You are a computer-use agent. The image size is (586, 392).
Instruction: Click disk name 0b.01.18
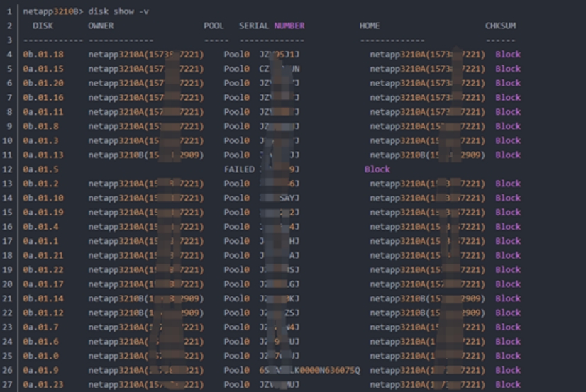[x=43, y=55]
